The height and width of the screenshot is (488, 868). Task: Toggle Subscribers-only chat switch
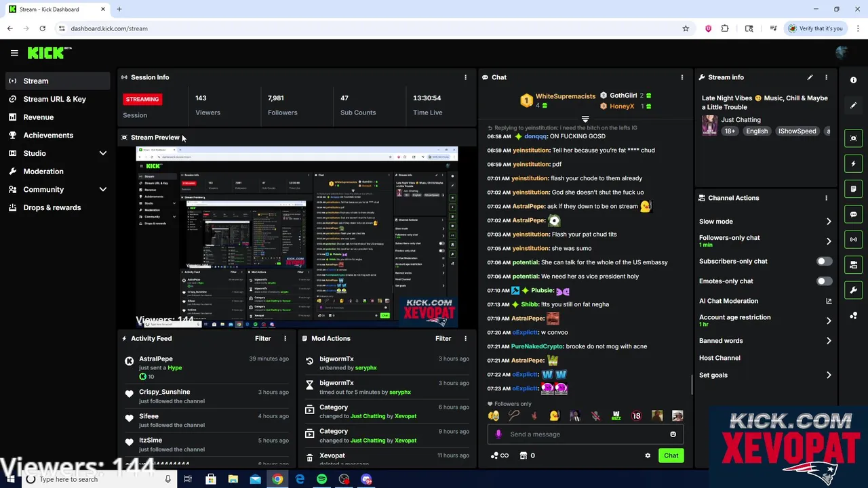(x=824, y=261)
